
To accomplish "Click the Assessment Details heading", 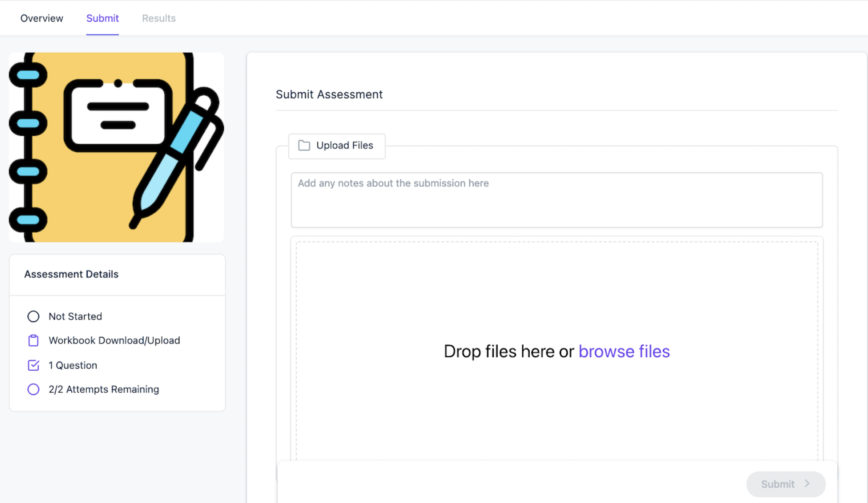I will click(x=71, y=274).
